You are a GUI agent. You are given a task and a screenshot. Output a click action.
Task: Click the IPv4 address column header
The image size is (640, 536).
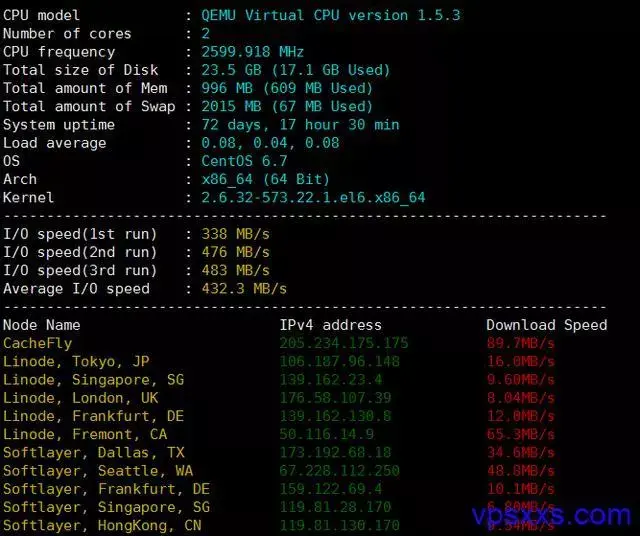(x=331, y=325)
